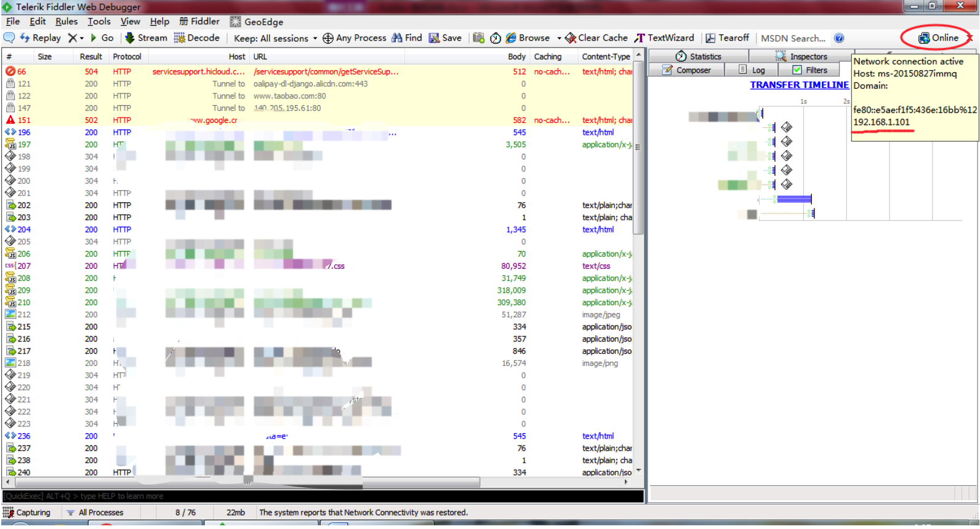Sort sessions by Body column
The image size is (980, 529).
coord(516,57)
